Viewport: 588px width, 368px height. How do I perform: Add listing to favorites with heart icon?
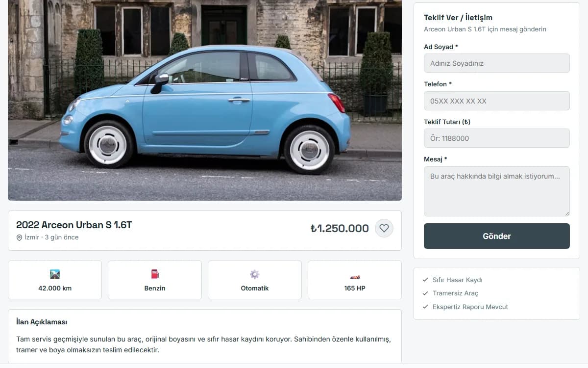click(384, 228)
